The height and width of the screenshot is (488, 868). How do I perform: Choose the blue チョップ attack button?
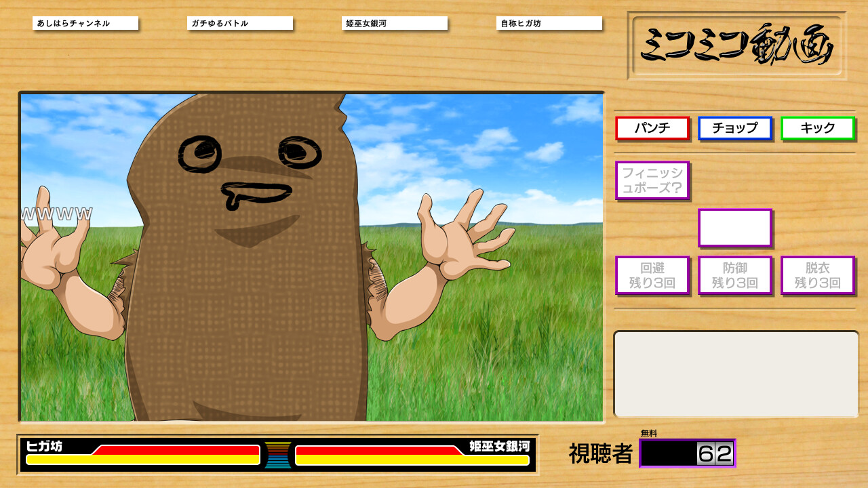[x=735, y=128]
